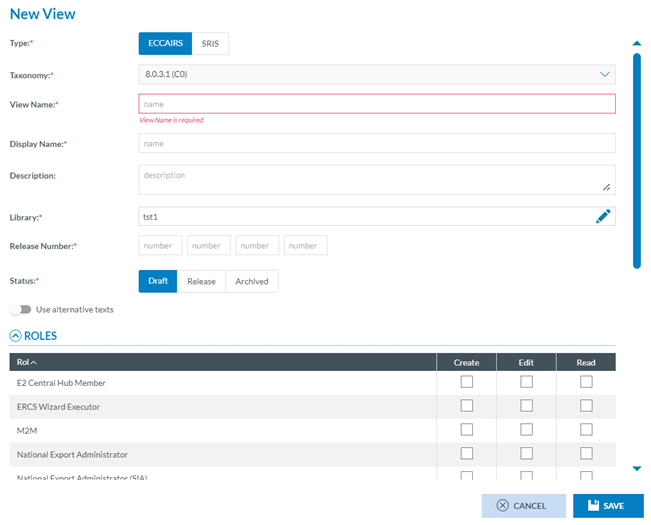Select the ECCAIRS type option
The height and width of the screenshot is (525, 651).
[163, 44]
